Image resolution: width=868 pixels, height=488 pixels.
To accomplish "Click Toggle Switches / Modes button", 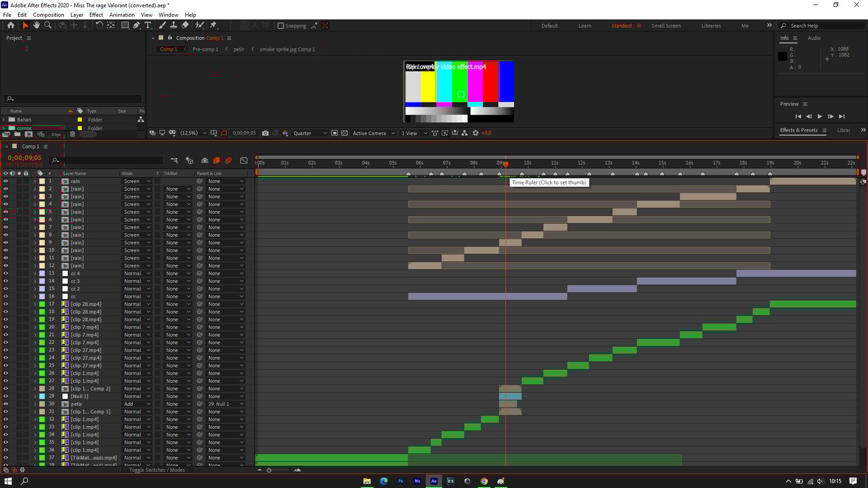I will click(157, 470).
